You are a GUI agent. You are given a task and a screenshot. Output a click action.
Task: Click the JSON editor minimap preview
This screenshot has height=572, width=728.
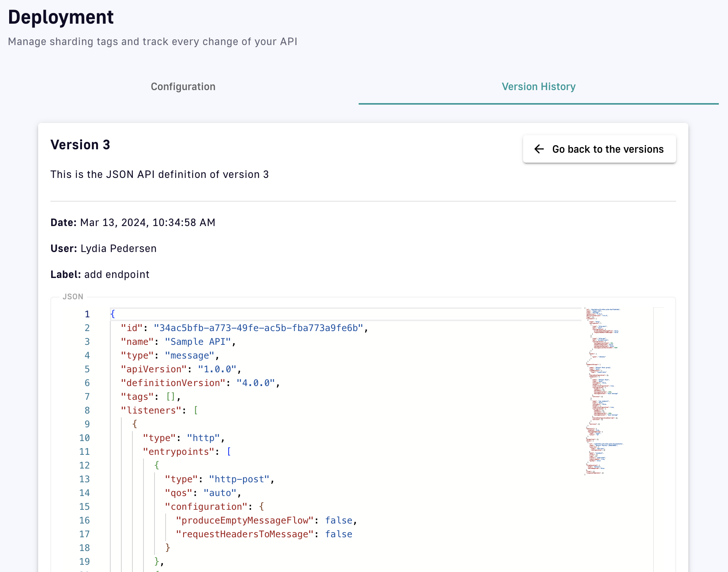point(603,389)
